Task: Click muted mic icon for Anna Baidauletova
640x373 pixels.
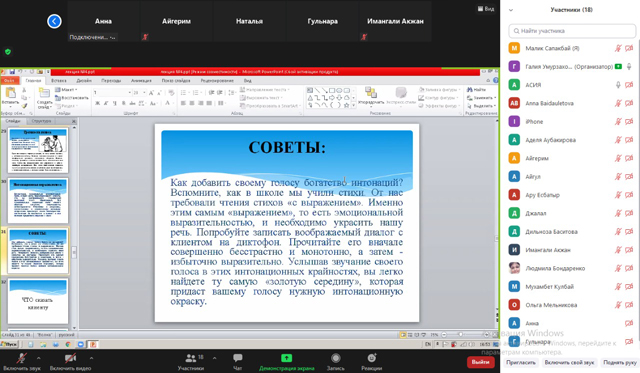Action: tap(618, 103)
